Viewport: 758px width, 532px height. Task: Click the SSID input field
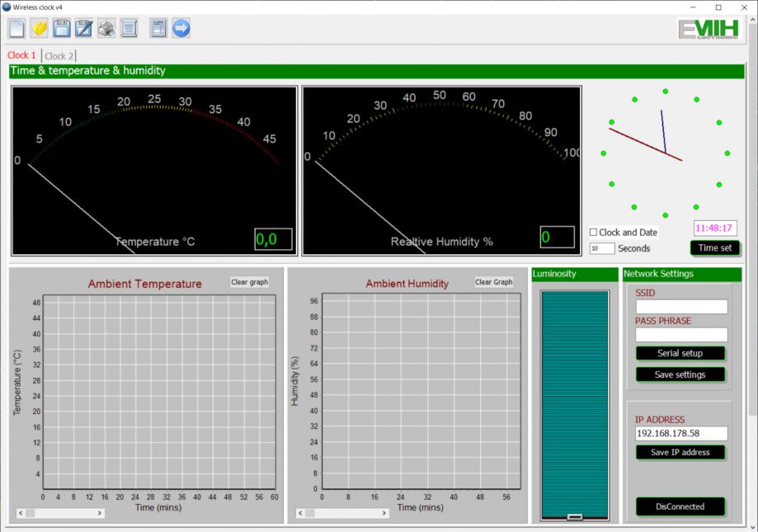tap(681, 307)
